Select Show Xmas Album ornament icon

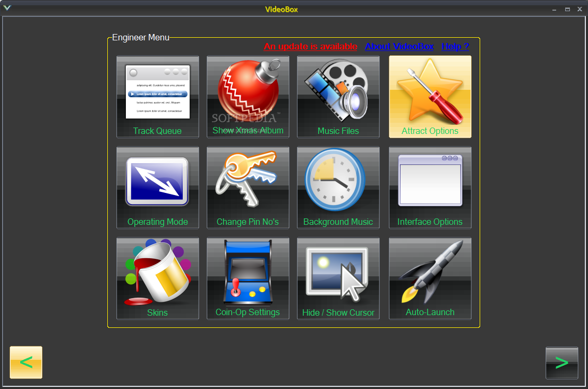[x=248, y=97]
